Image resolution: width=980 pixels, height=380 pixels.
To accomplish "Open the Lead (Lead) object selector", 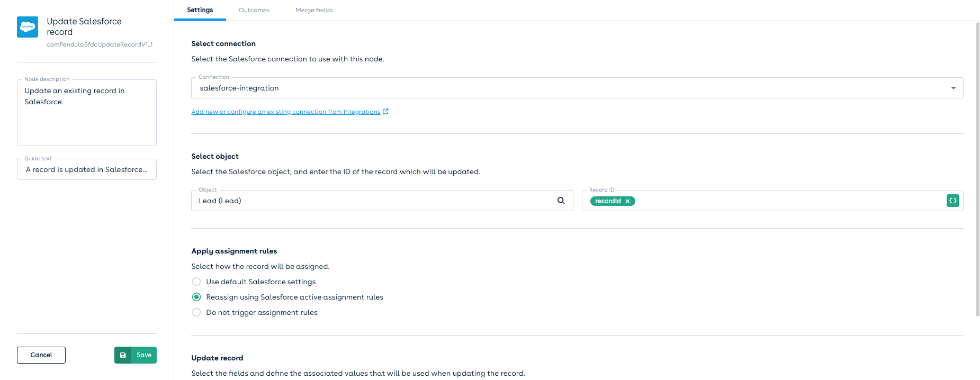I will pos(371,201).
